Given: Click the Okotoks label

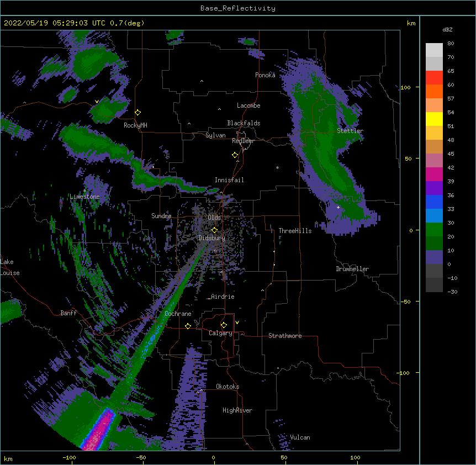Looking at the screenshot, I should point(228,387).
